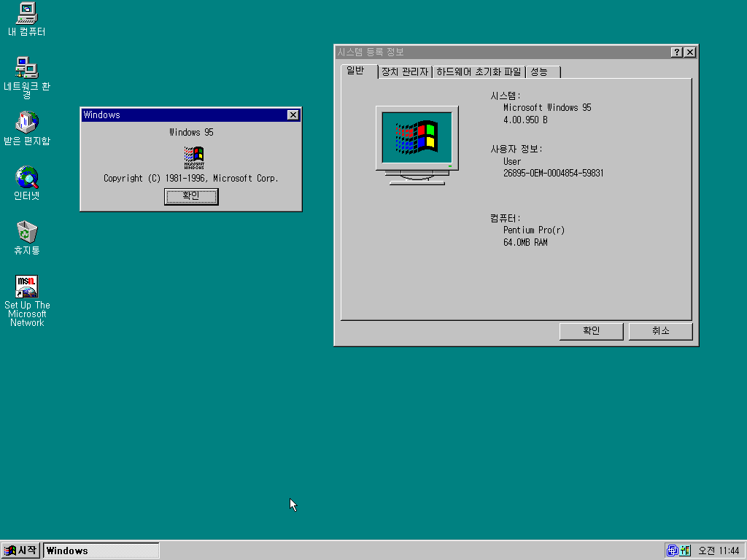
Task: Switch to the 장치 관리자 tab
Action: (405, 72)
